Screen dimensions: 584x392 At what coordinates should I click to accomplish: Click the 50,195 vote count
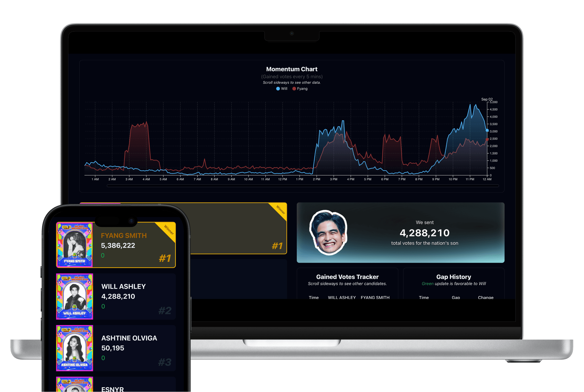(x=113, y=348)
